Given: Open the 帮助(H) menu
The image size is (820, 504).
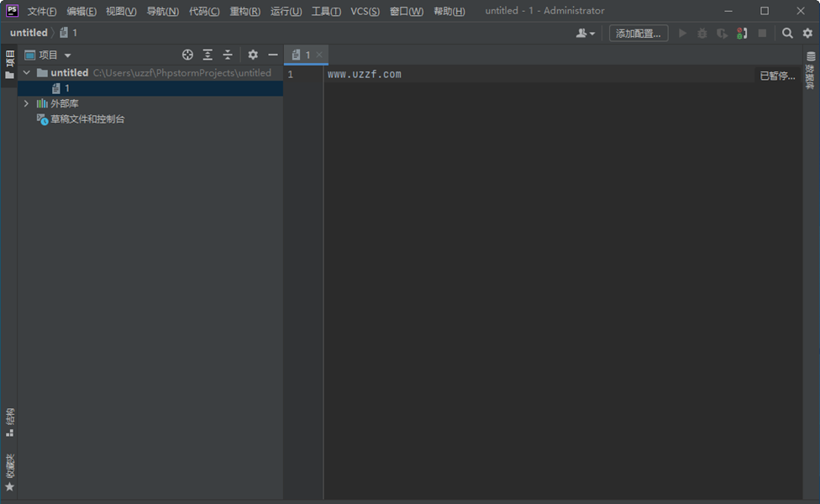Looking at the screenshot, I should (449, 11).
